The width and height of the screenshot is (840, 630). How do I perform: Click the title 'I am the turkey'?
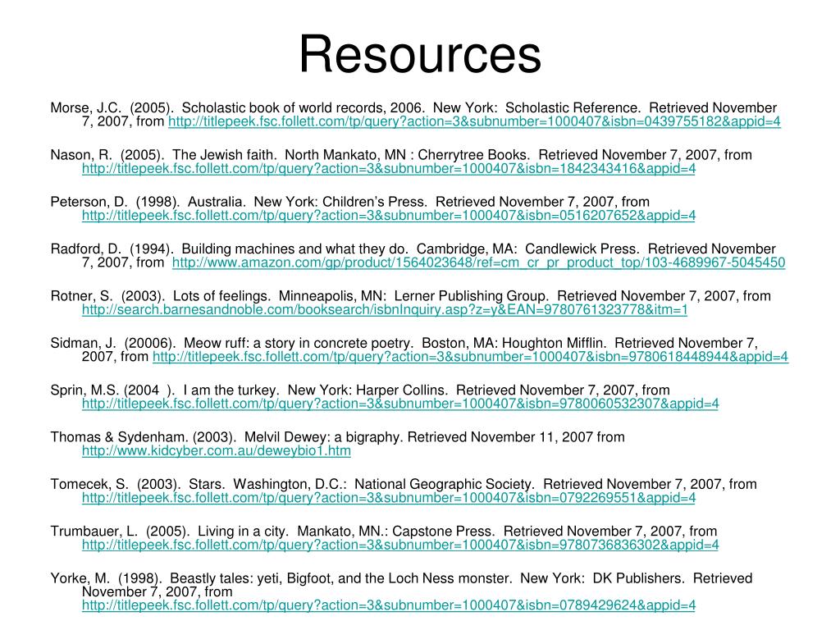231,390
